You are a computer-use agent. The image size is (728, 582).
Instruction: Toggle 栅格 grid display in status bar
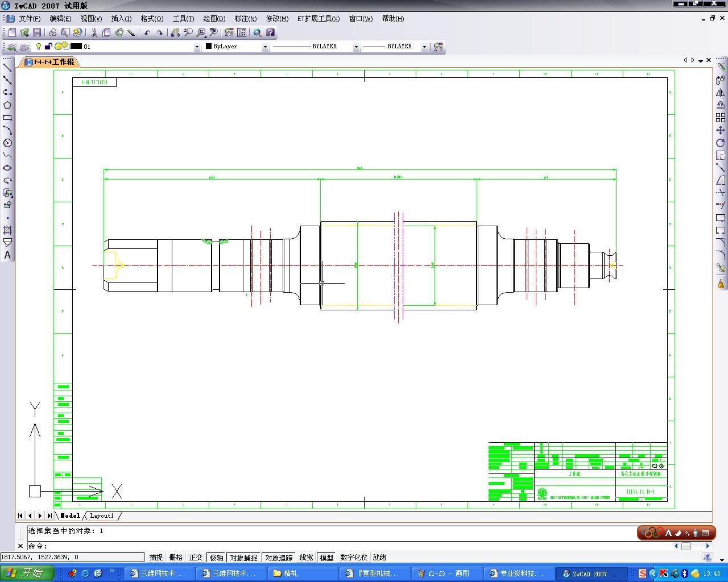point(176,558)
